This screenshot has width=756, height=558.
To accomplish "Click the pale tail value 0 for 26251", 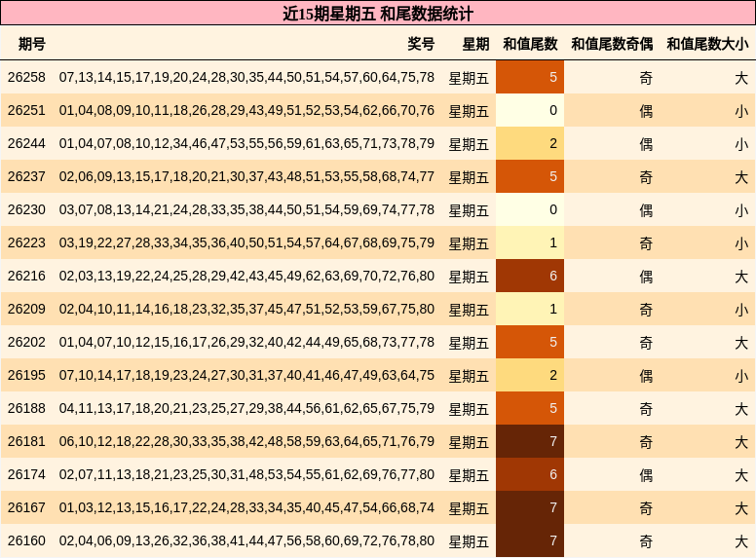I will pyautogui.click(x=530, y=110).
